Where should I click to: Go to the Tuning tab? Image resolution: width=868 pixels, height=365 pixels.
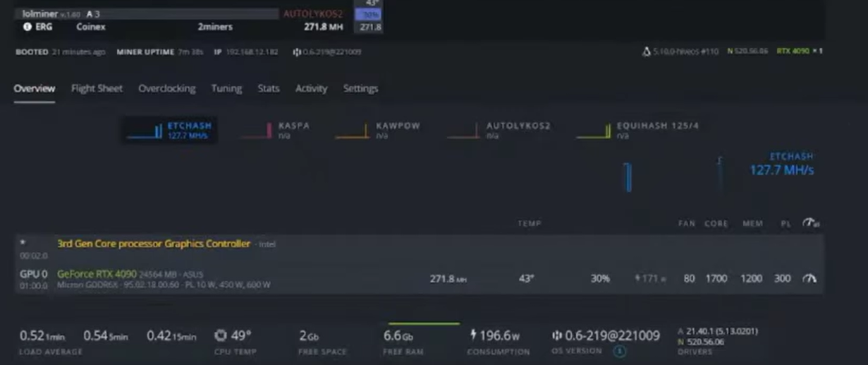(226, 88)
